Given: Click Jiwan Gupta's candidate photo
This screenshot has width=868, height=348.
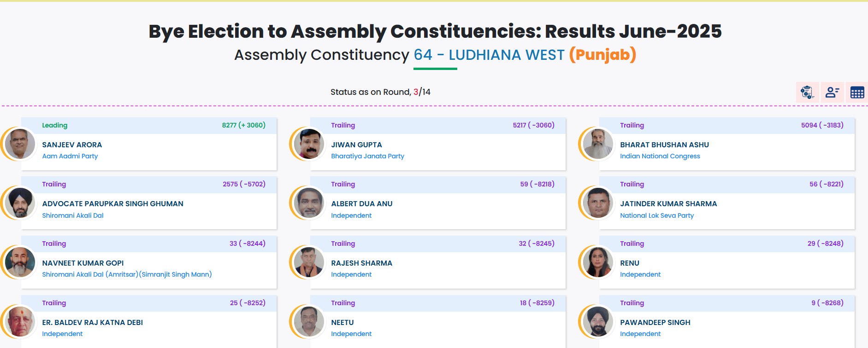Looking at the screenshot, I should click(308, 144).
